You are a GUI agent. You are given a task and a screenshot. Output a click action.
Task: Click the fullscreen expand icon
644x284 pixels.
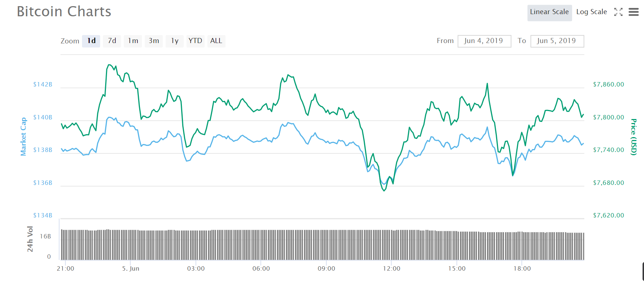tap(618, 12)
